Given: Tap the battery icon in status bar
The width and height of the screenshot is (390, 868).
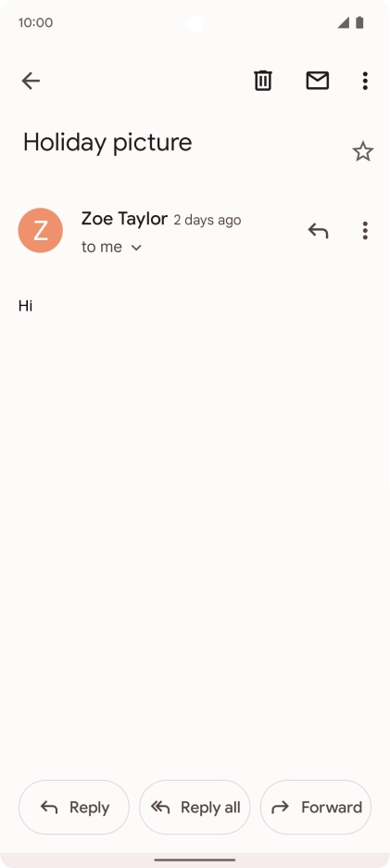Looking at the screenshot, I should 359,22.
